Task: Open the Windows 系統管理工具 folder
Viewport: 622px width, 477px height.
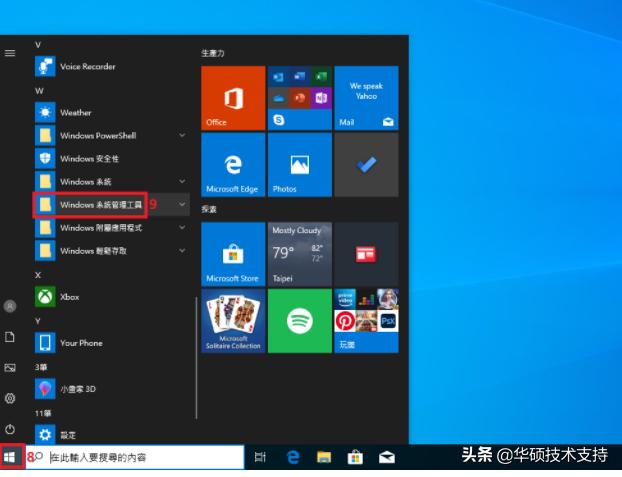Action: pos(112,205)
